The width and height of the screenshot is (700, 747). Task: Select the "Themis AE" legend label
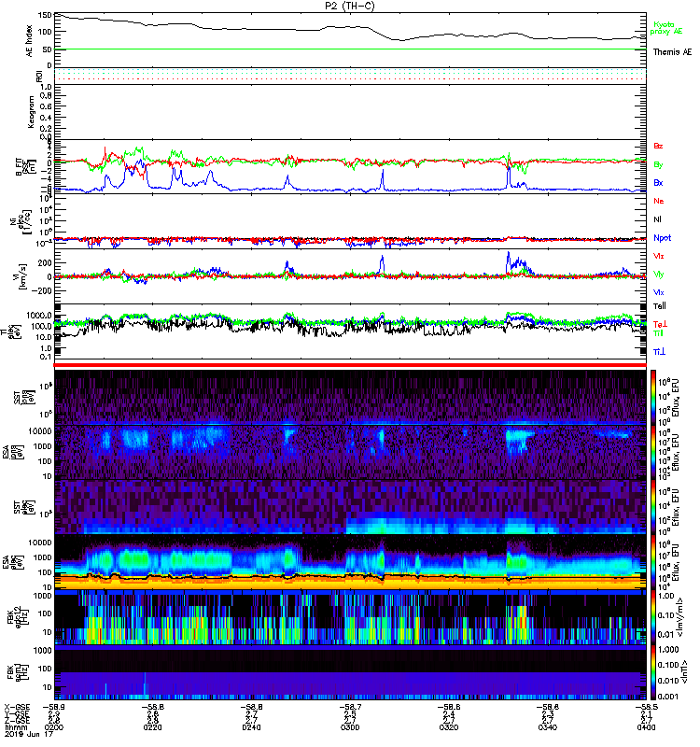coord(672,52)
